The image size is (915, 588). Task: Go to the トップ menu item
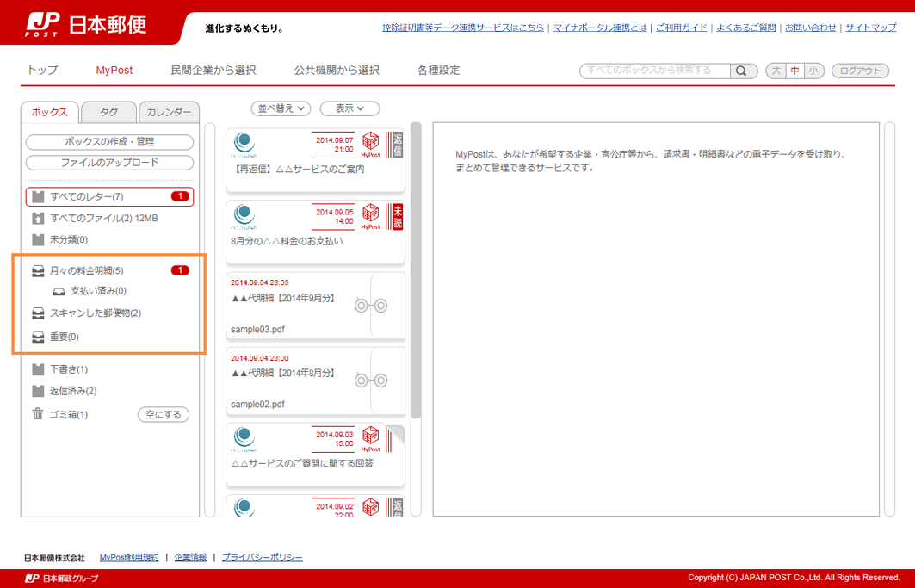[x=42, y=70]
